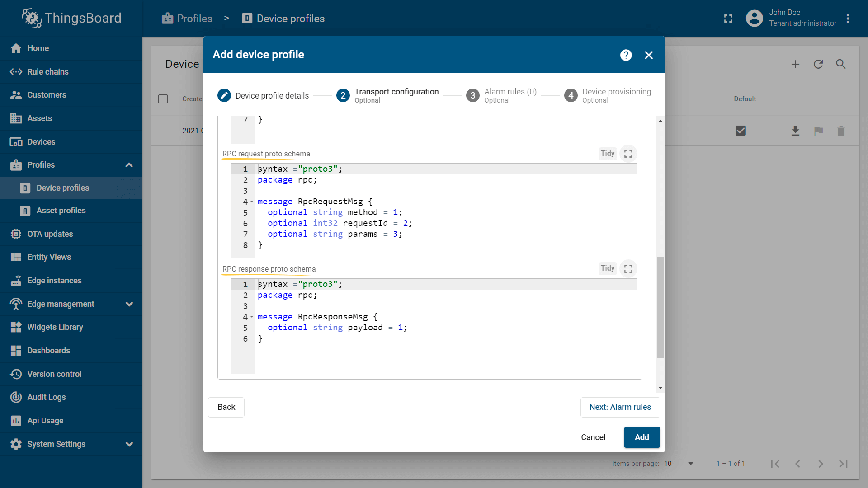Collapse the Profiles sidebar section
The image size is (868, 488).
(x=129, y=165)
